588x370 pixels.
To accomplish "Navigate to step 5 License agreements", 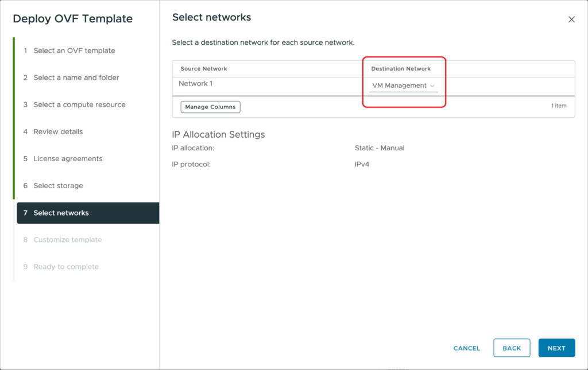I will (x=68, y=158).
